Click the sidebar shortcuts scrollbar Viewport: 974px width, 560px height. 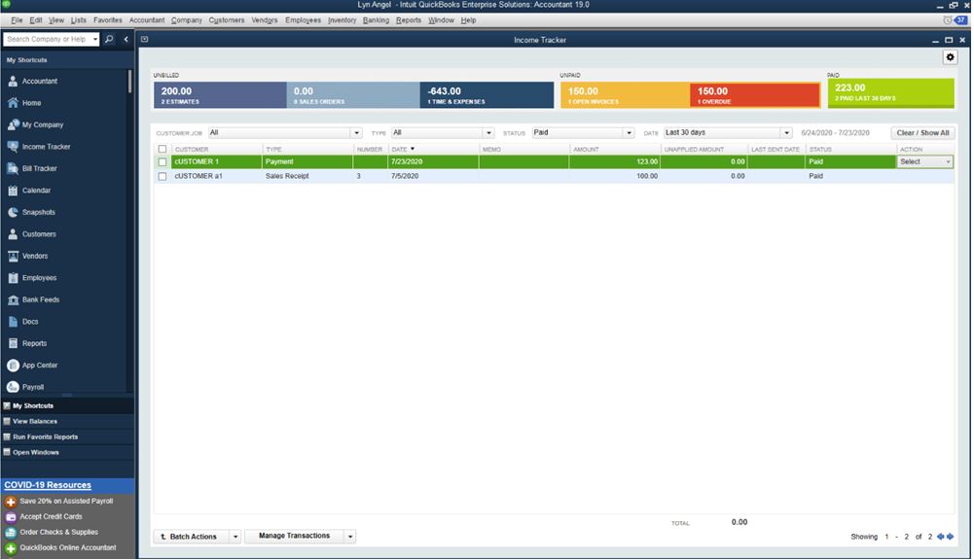tap(129, 82)
